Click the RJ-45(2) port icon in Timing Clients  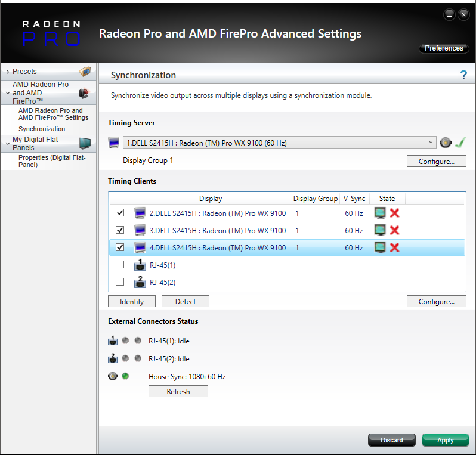coord(140,282)
